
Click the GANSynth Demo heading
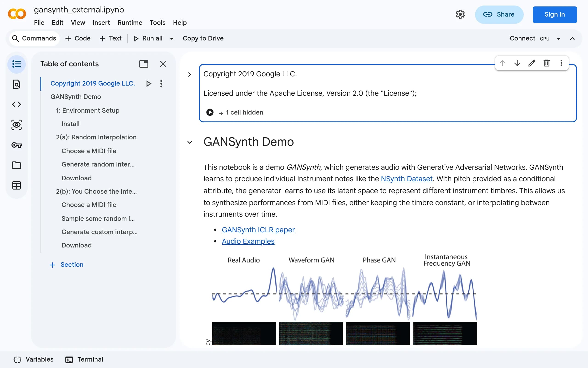point(249,142)
